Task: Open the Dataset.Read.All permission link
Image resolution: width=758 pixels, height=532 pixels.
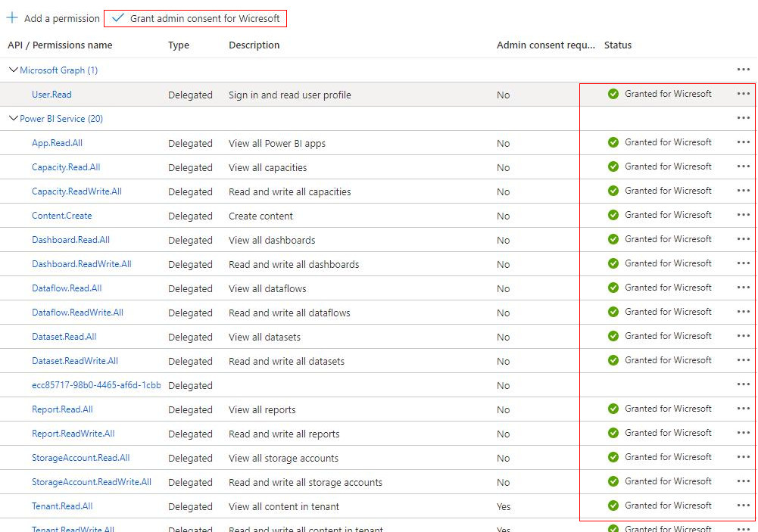Action: click(64, 336)
